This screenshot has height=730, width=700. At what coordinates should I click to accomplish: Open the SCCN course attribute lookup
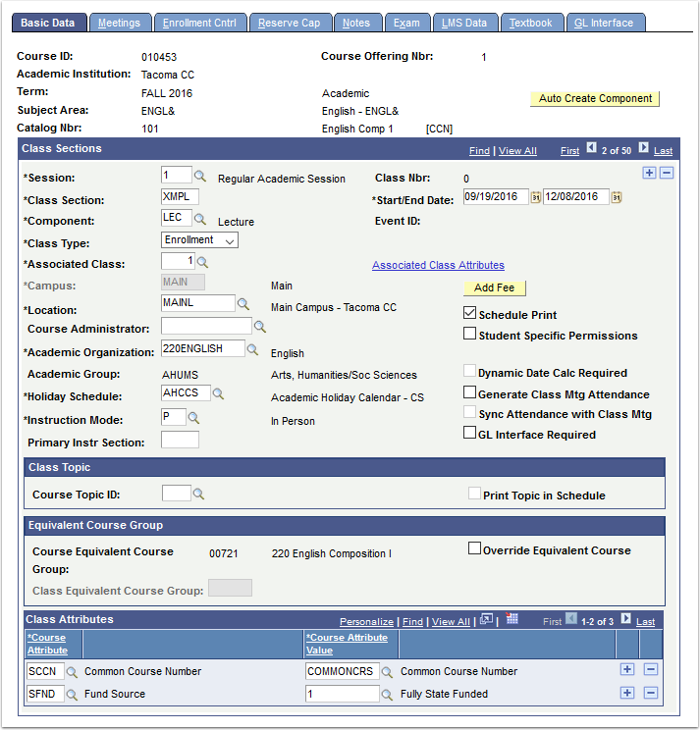[x=72, y=672]
